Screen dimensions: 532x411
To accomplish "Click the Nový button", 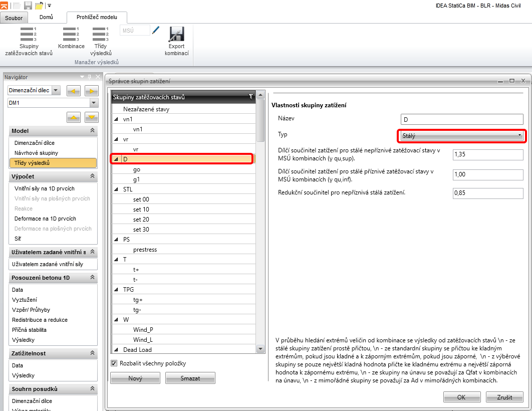I will coord(135,378).
